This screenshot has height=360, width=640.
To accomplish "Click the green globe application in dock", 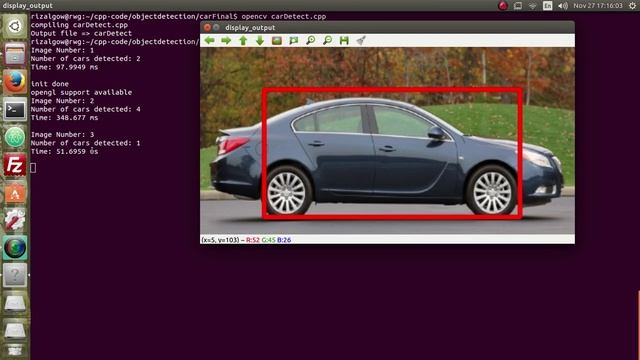I will [15, 248].
